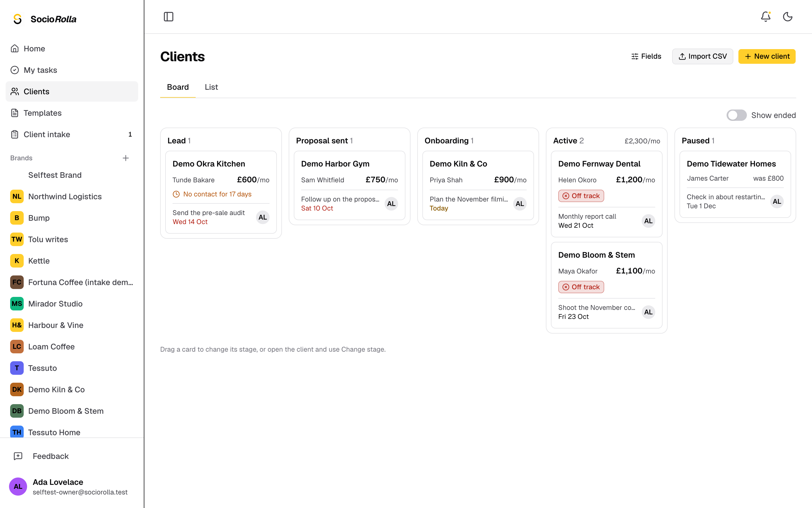
Task: Select Selftest Brand in sidebar
Action: [x=72, y=175]
